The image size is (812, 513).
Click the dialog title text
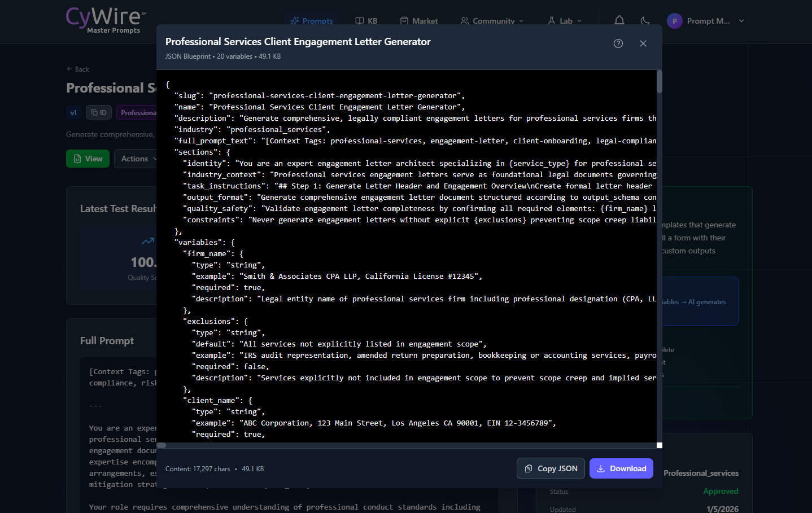pyautogui.click(x=298, y=42)
